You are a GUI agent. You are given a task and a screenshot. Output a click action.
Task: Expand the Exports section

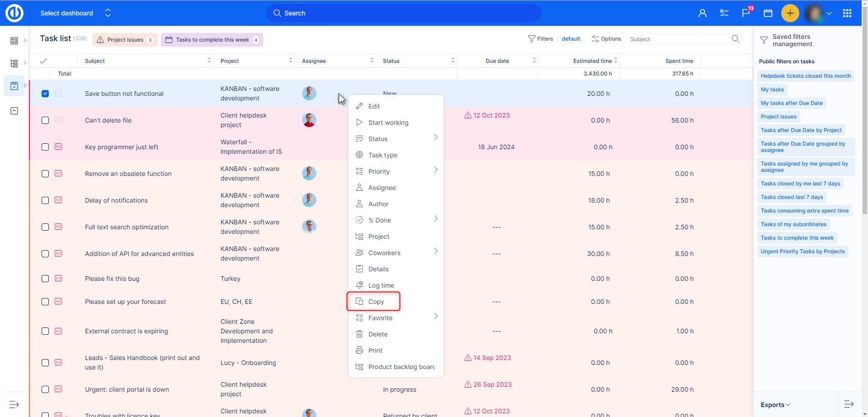[775, 405]
